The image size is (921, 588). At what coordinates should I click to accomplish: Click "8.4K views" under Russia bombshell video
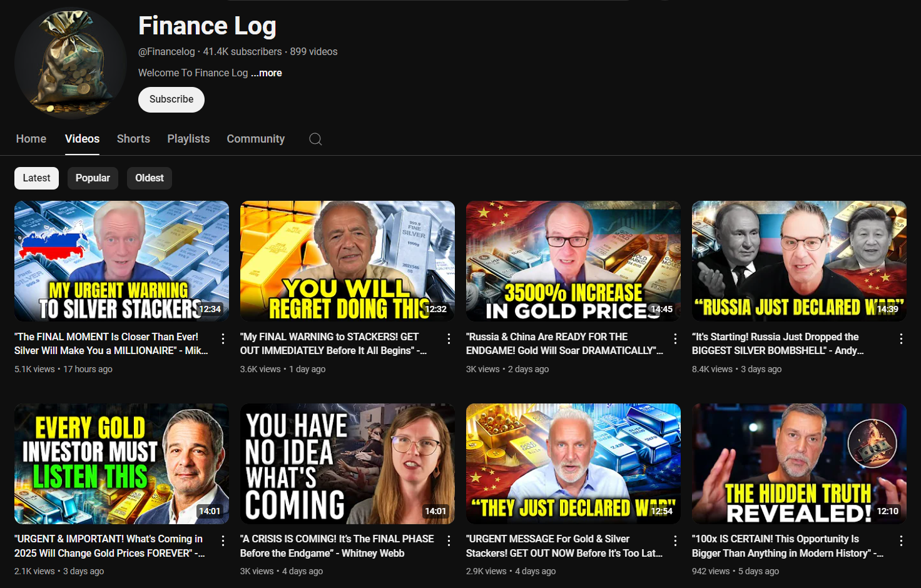click(712, 369)
